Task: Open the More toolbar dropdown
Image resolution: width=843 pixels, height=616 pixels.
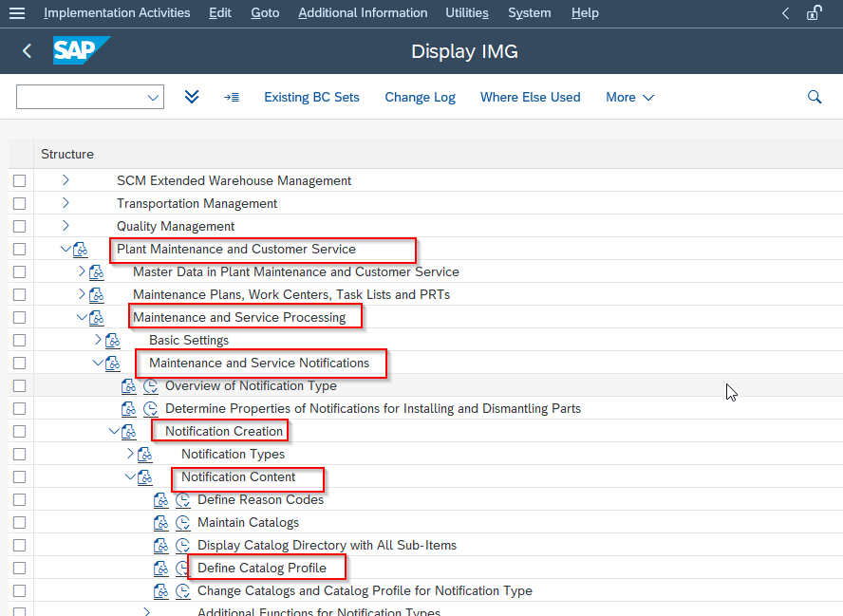Action: (x=629, y=98)
